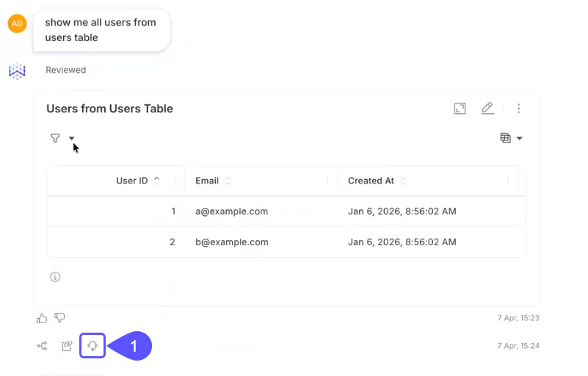The image size is (588, 376).
Task: Click the 'show me all users' message bubble
Action: coord(101,30)
